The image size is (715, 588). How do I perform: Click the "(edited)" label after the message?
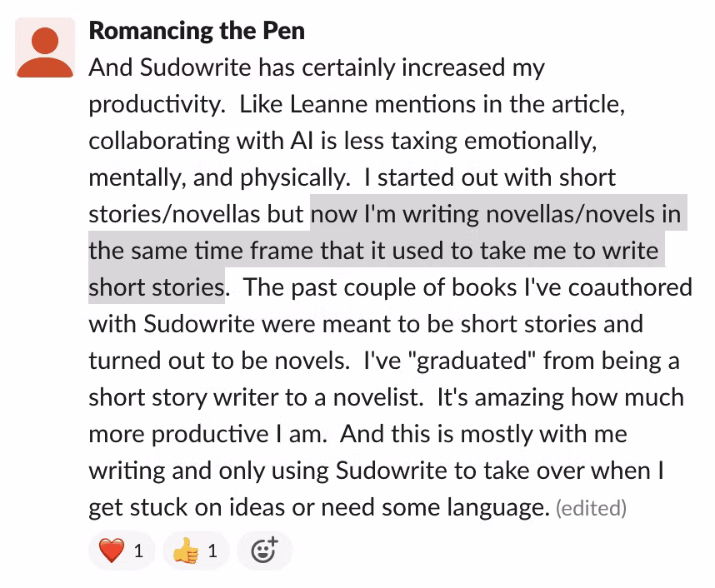click(x=591, y=507)
